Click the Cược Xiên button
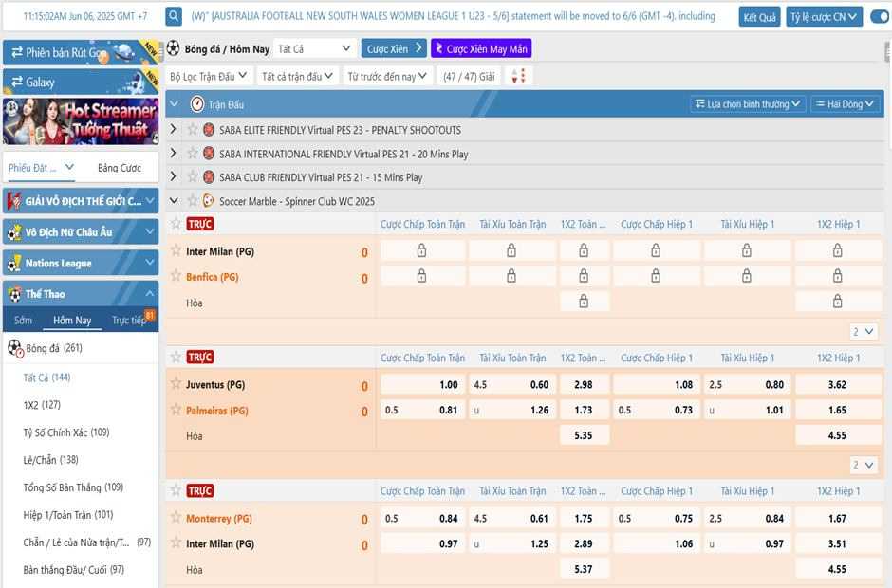 (x=394, y=49)
